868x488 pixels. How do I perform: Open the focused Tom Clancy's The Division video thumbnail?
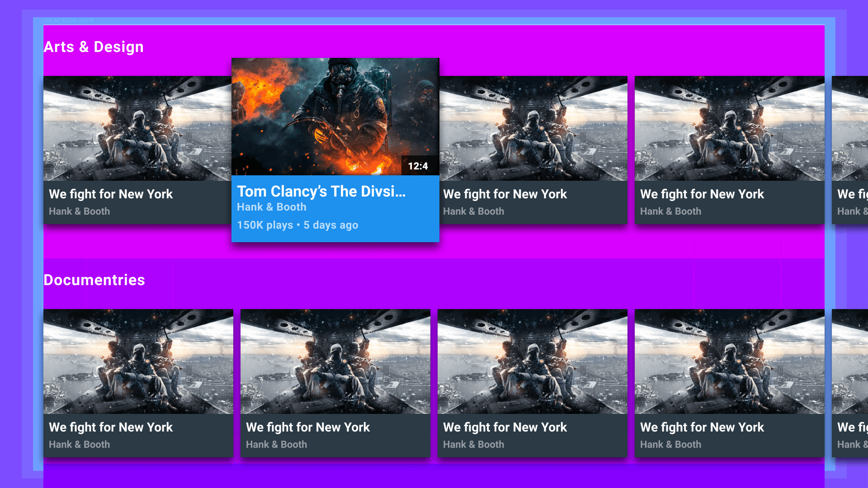click(335, 117)
